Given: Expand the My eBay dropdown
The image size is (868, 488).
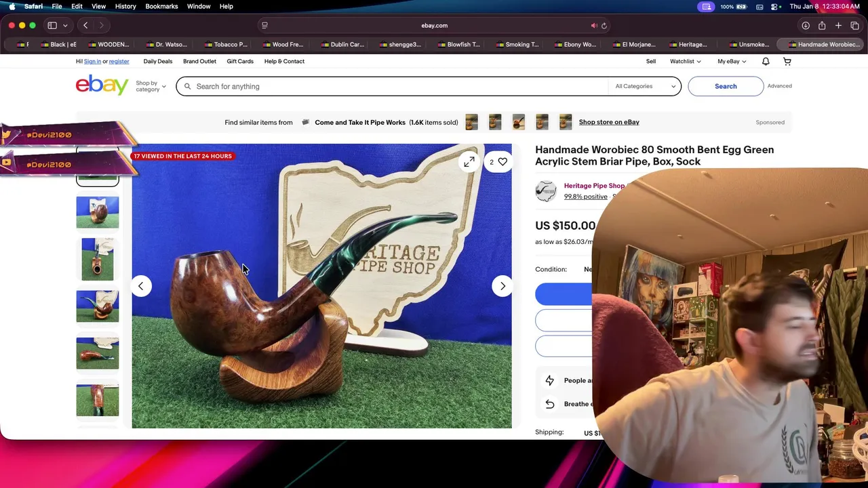Looking at the screenshot, I should tap(732, 62).
